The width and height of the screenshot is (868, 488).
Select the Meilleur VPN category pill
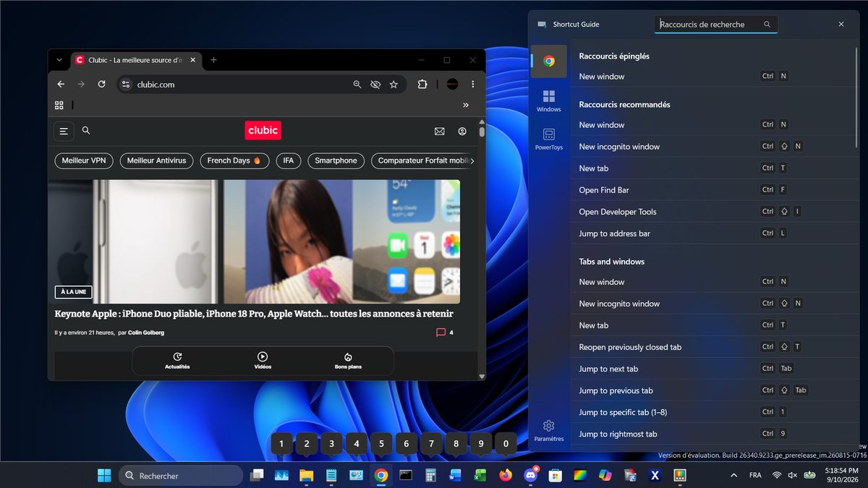[x=84, y=160]
